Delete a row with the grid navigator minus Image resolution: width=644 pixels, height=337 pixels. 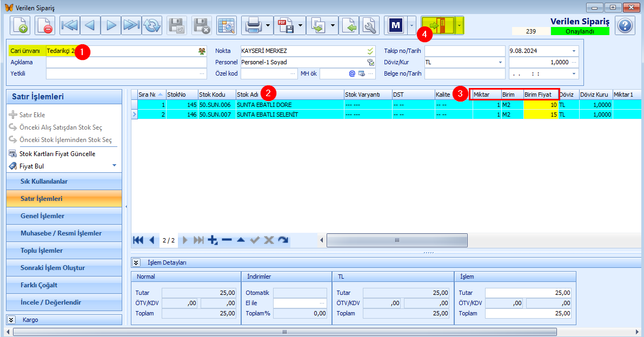(x=227, y=240)
